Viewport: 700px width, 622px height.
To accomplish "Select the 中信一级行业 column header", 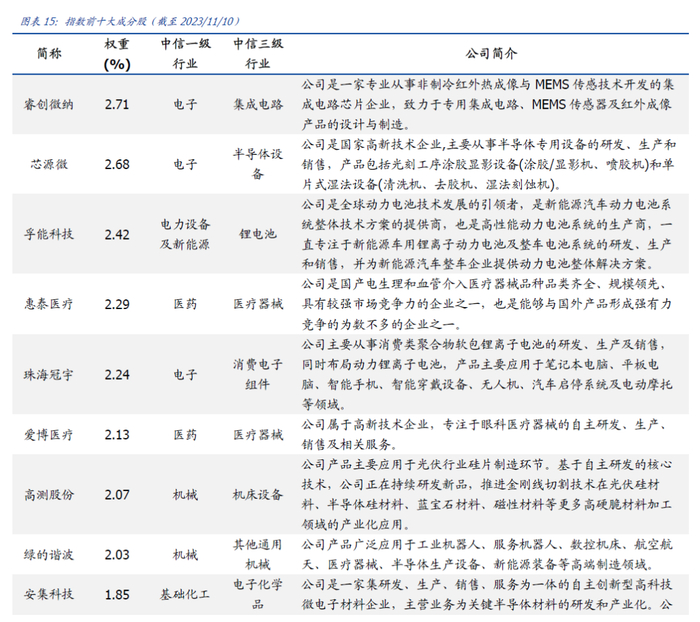I will pyautogui.click(x=185, y=54).
